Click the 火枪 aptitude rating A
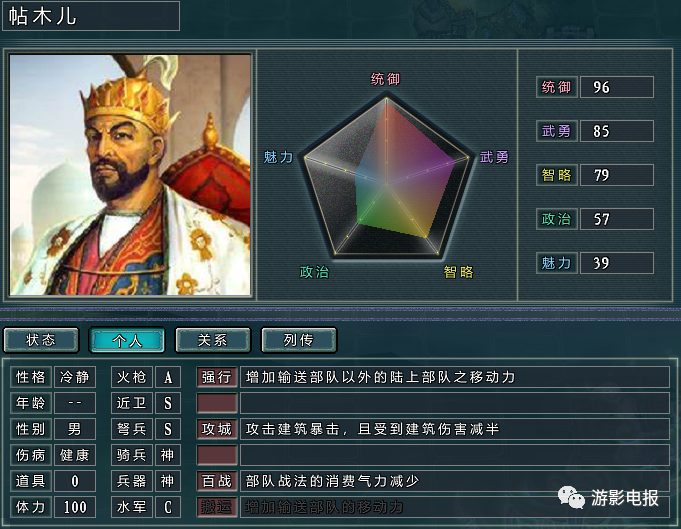The height and width of the screenshot is (529, 681). tap(168, 377)
